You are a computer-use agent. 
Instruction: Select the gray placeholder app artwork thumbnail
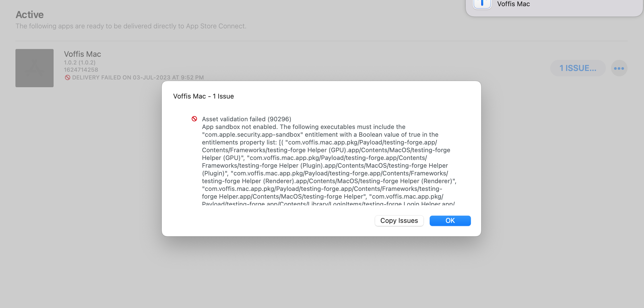(35, 68)
